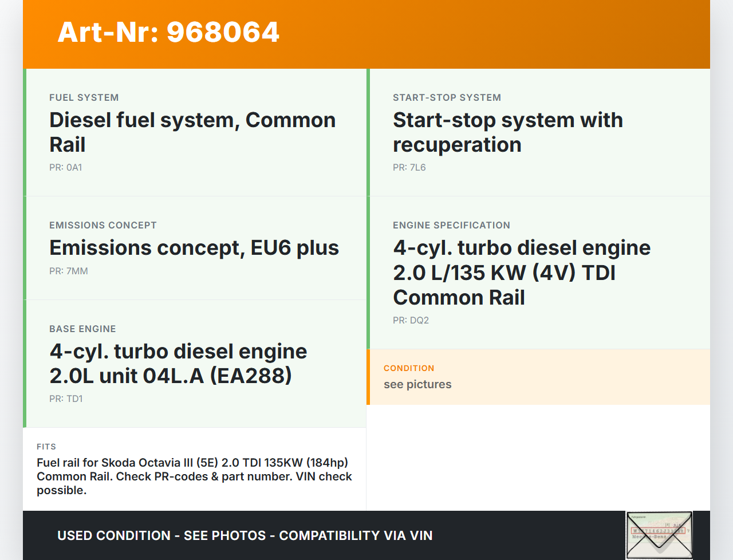Click the Start-stop system with recuperation heading
The height and width of the screenshot is (560, 733).
coord(507,132)
